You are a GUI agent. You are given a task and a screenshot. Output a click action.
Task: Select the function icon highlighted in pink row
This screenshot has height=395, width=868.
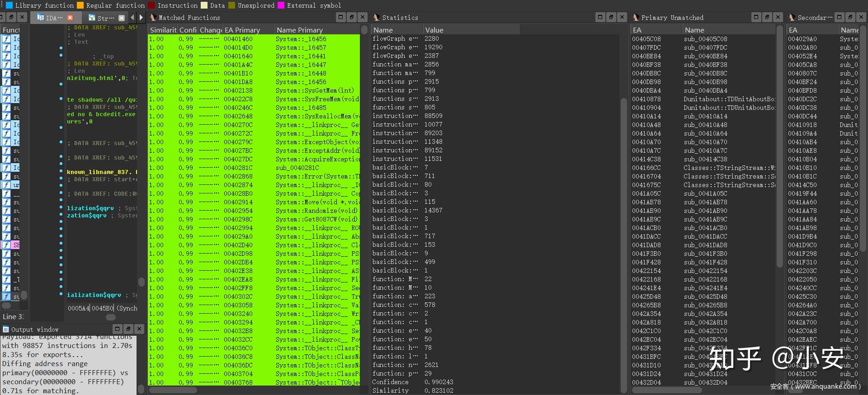point(6,245)
